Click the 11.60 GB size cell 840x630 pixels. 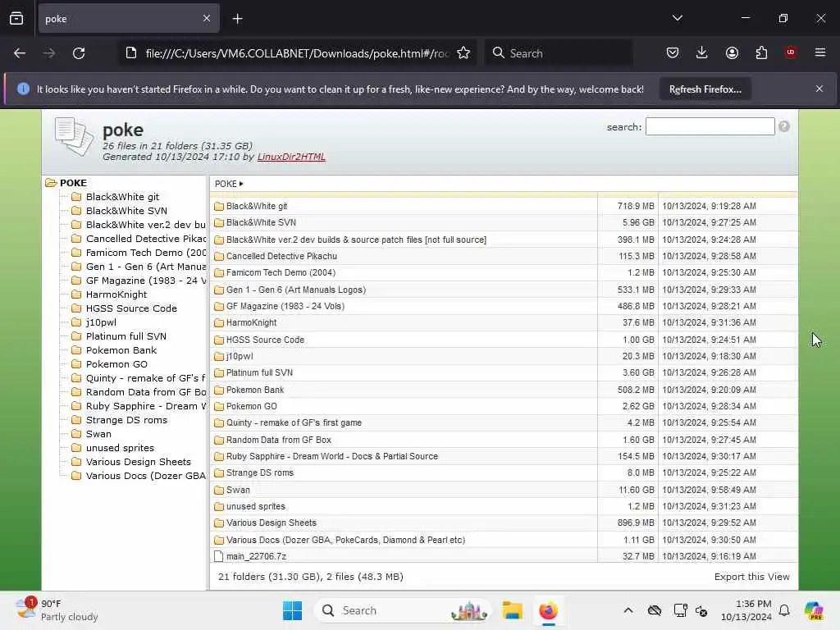(x=628, y=490)
